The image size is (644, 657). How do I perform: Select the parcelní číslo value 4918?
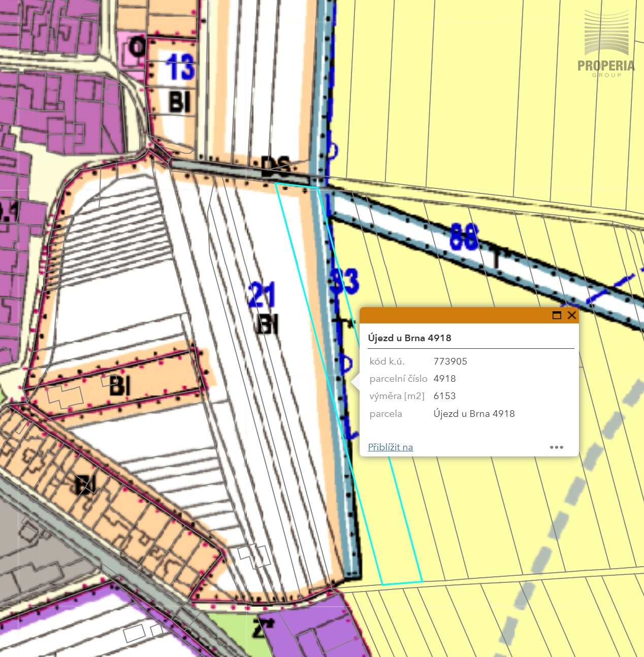click(444, 379)
